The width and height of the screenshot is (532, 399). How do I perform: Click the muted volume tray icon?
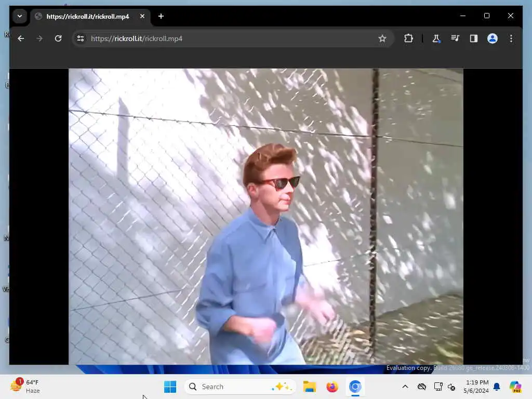[x=451, y=387]
